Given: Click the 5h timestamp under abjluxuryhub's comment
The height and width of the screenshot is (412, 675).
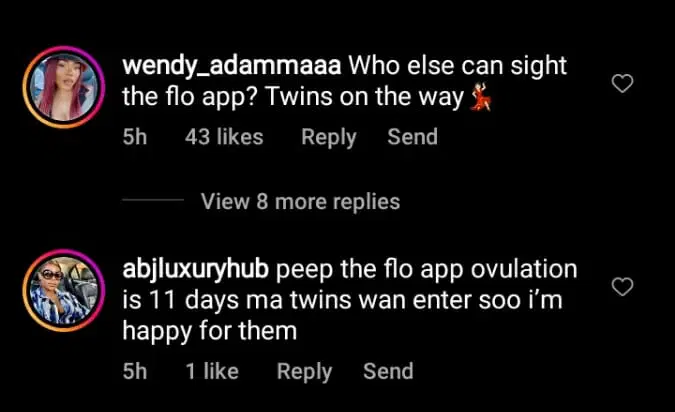Looking at the screenshot, I should [135, 371].
